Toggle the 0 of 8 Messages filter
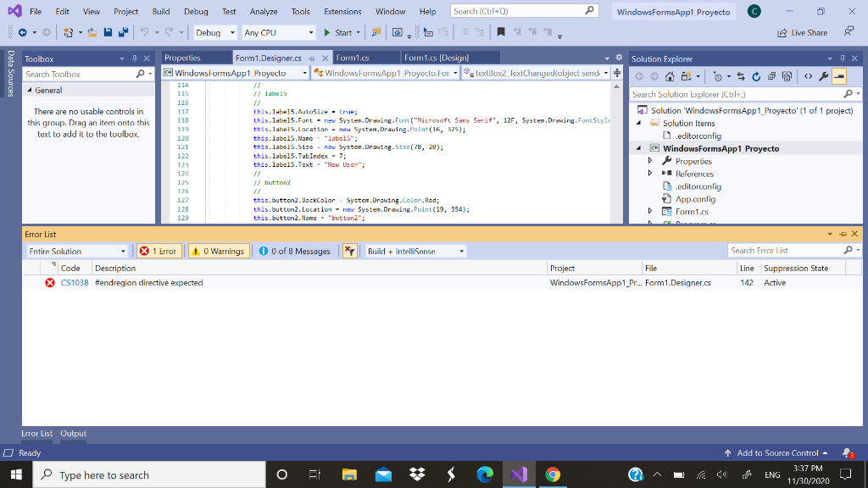Image resolution: width=868 pixels, height=488 pixels. pyautogui.click(x=294, y=251)
